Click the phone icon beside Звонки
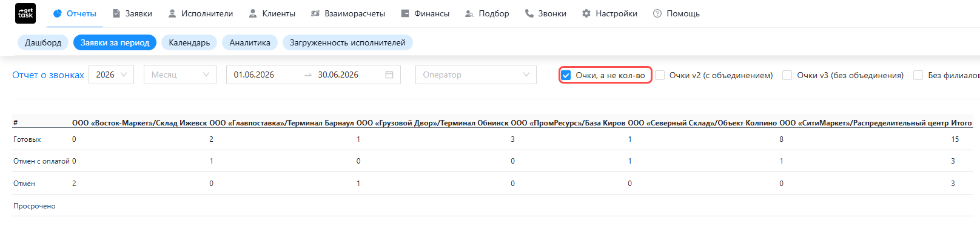The height and width of the screenshot is (226, 980). click(x=529, y=13)
